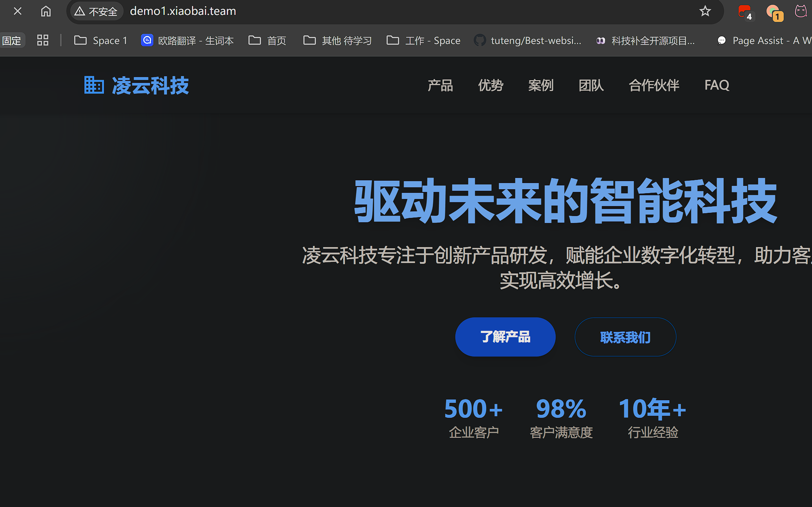Expand the 首页 bookmark folder
This screenshot has width=812, height=507.
tap(268, 40)
